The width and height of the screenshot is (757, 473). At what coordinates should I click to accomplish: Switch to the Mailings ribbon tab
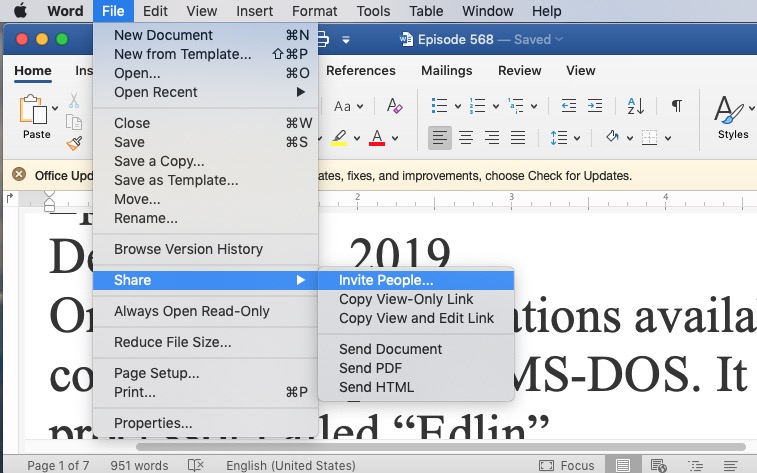pyautogui.click(x=447, y=71)
